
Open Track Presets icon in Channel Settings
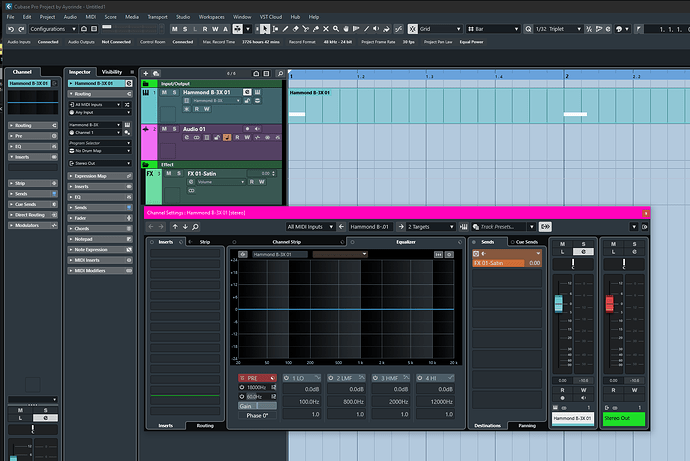click(x=476, y=227)
